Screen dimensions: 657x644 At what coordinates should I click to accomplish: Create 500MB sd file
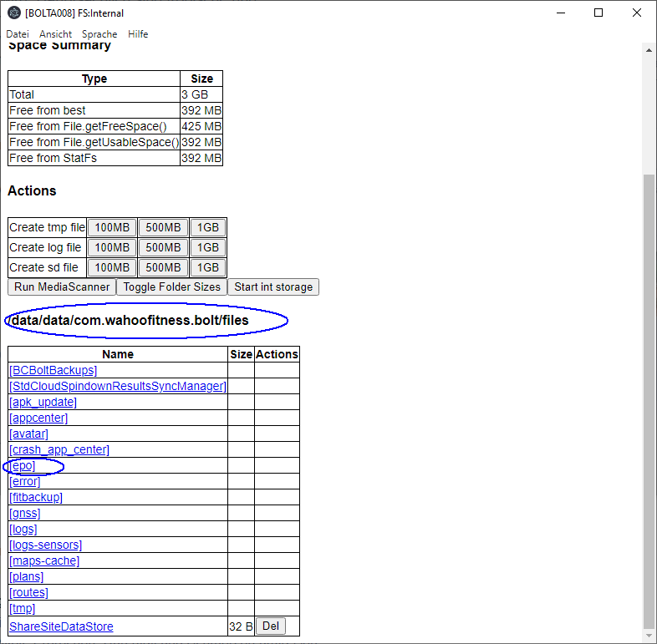pos(163,267)
